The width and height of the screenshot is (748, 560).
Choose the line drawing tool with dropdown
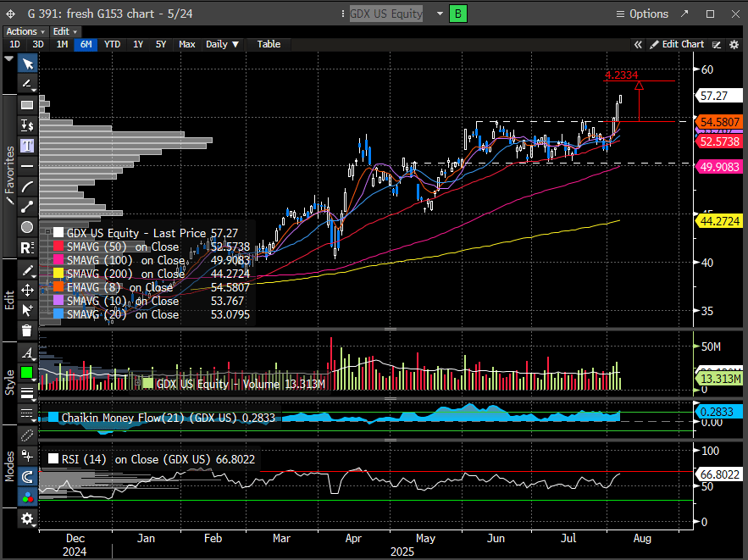[x=28, y=84]
